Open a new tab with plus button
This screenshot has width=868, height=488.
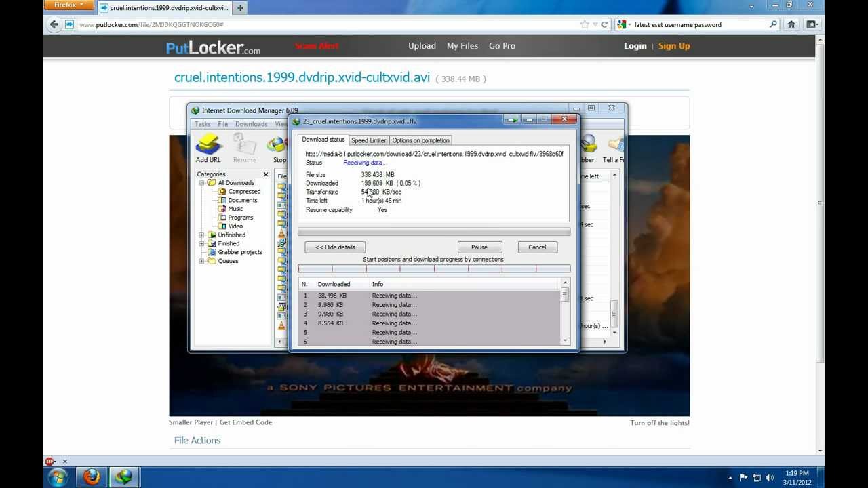tap(240, 8)
